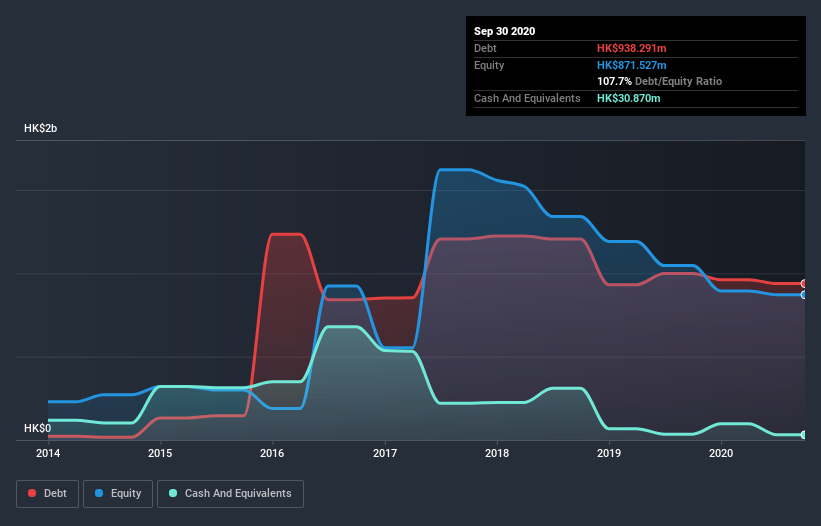This screenshot has height=526, width=821.
Task: Click tooltip Cash And Equivalents row label
Action: pos(527,98)
